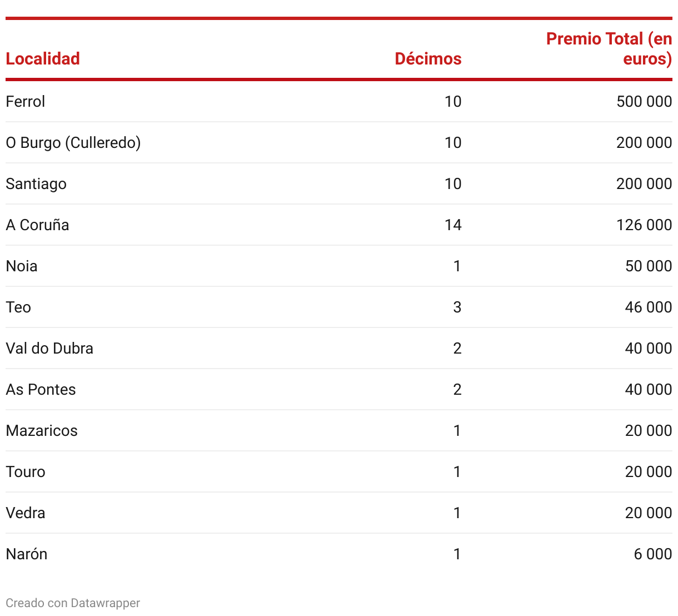
Task: Click the Premio Total (en euros) header
Action: pyautogui.click(x=609, y=49)
